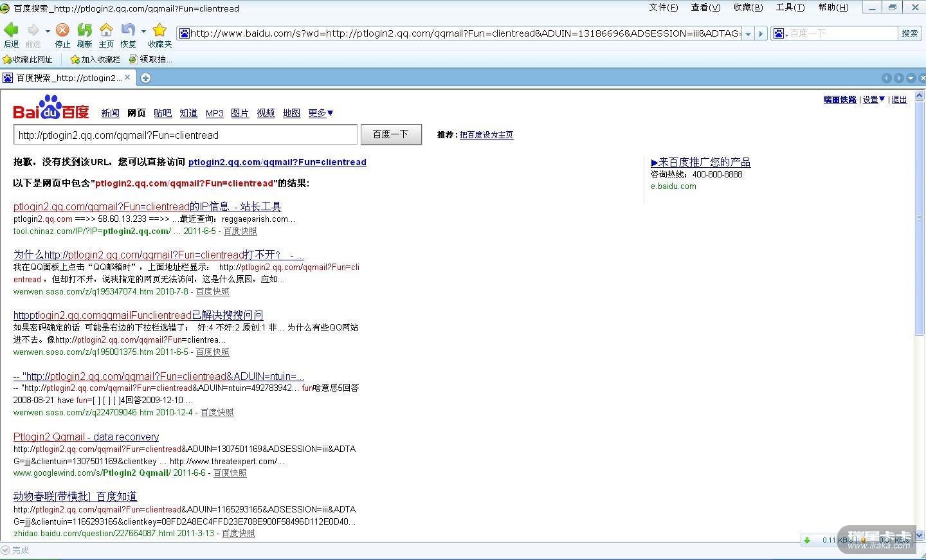Open 百度快照 for the googlewind.com result
926x560 pixels.
230,473
